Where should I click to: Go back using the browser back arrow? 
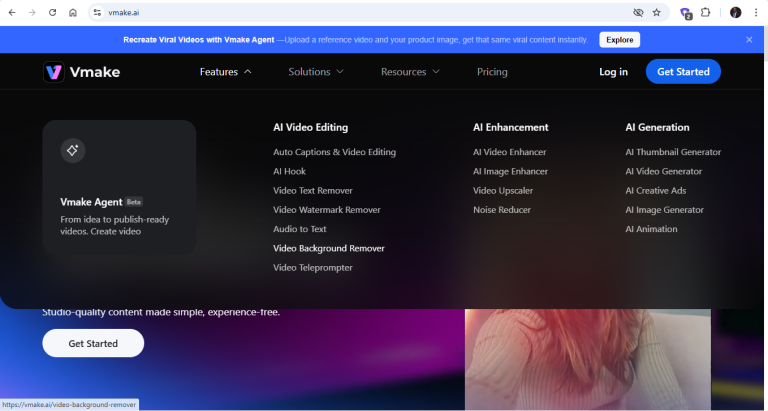12,13
